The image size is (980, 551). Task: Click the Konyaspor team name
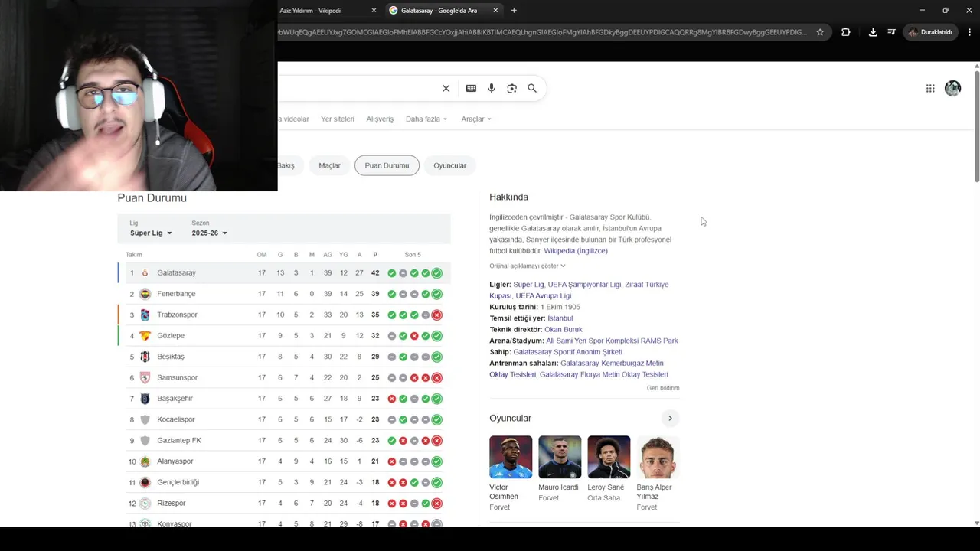click(x=175, y=523)
